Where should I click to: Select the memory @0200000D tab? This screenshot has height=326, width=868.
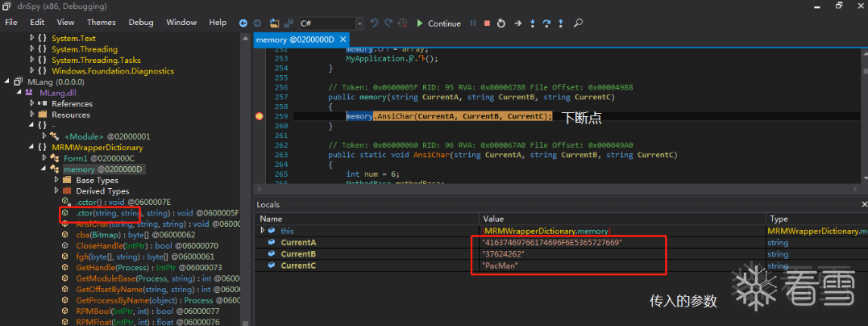point(296,40)
